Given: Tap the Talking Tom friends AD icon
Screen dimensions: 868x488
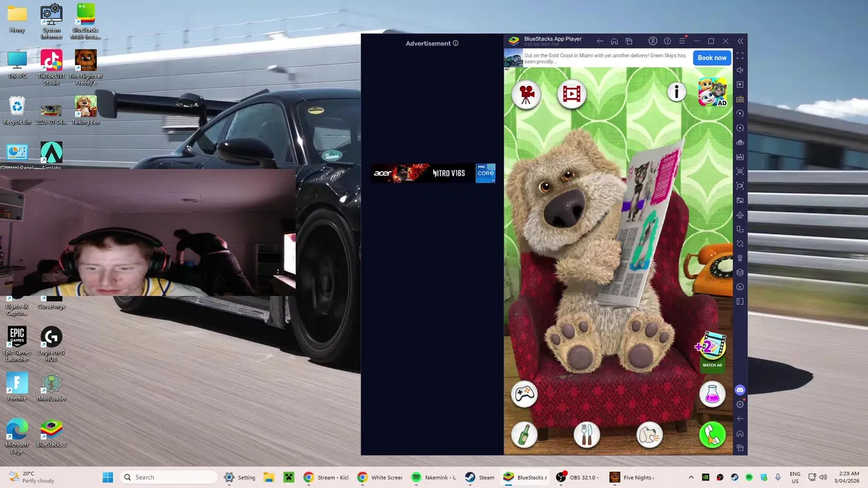Looking at the screenshot, I should point(713,91).
